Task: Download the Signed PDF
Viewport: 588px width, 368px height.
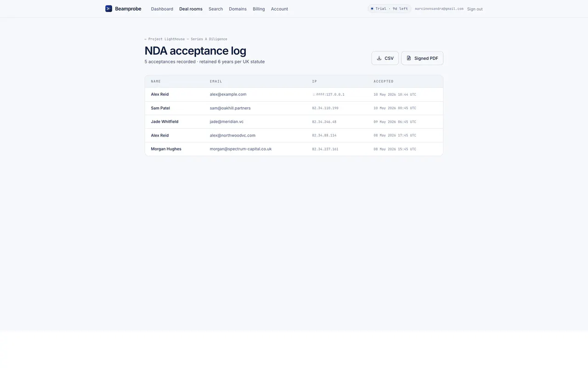Action: [x=422, y=58]
